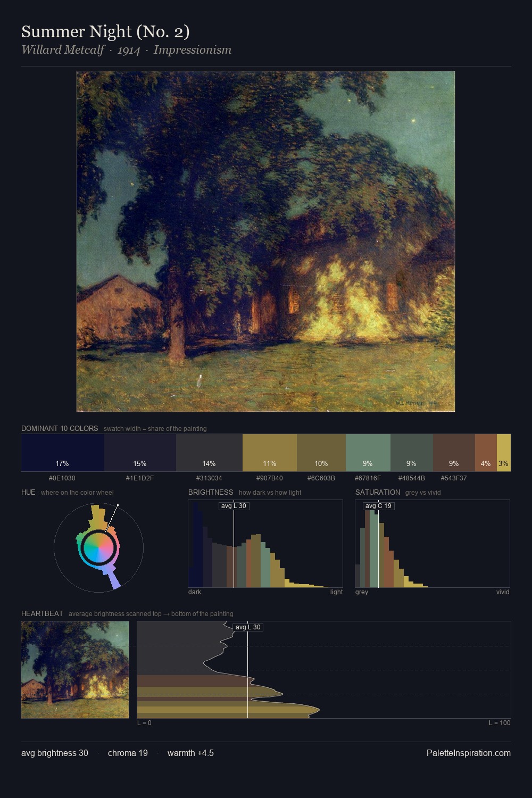This screenshot has width=532, height=798.
Task: Select the 4% rust brown swatch
Action: [x=486, y=453]
